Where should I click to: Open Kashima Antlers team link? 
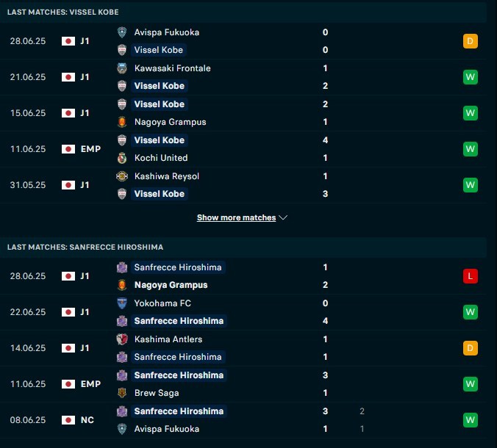click(x=168, y=339)
